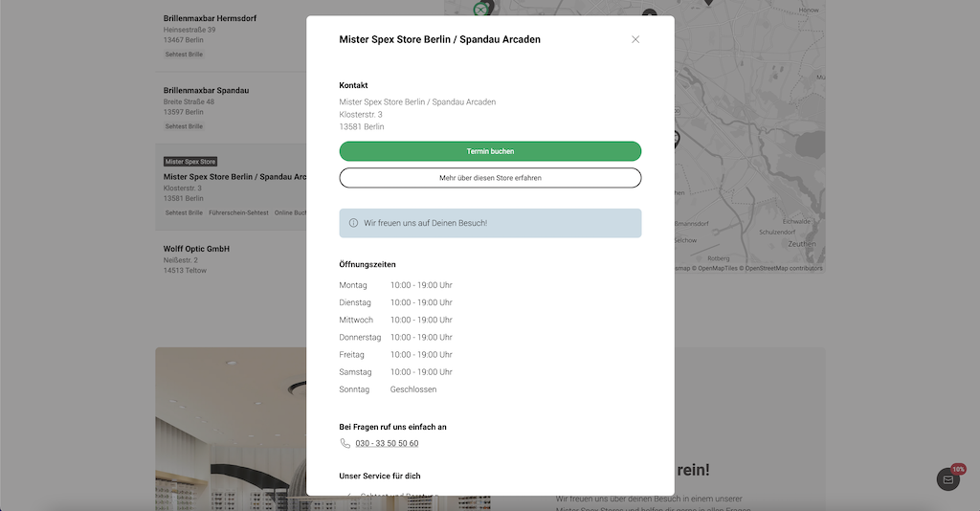Click Mehr über diesen Store erfahren
980x511 pixels.
(x=490, y=177)
